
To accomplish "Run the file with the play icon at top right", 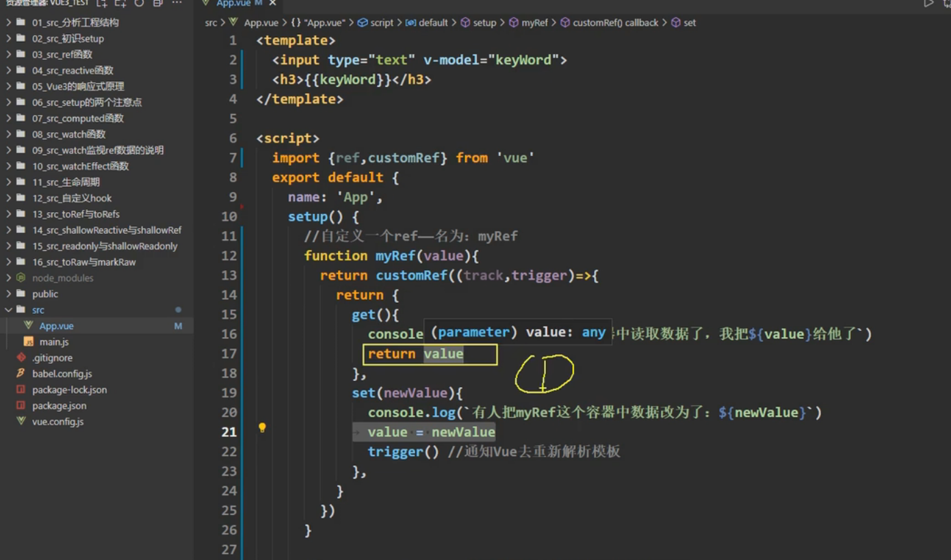I will (928, 3).
